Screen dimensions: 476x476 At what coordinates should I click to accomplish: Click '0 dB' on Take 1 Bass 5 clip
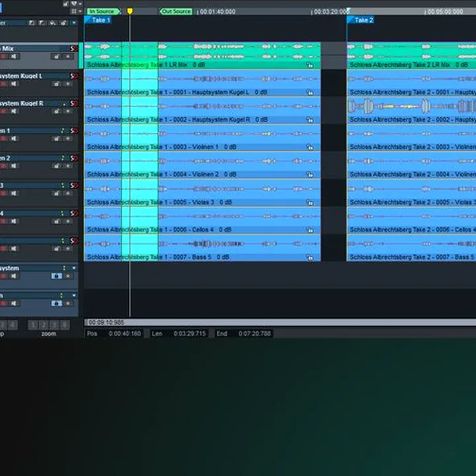(x=223, y=257)
